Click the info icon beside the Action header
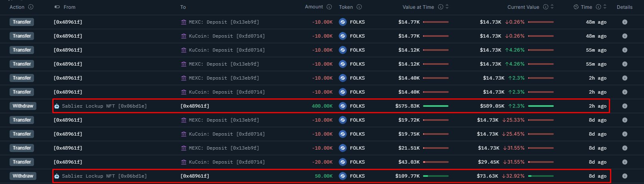 click(x=31, y=7)
